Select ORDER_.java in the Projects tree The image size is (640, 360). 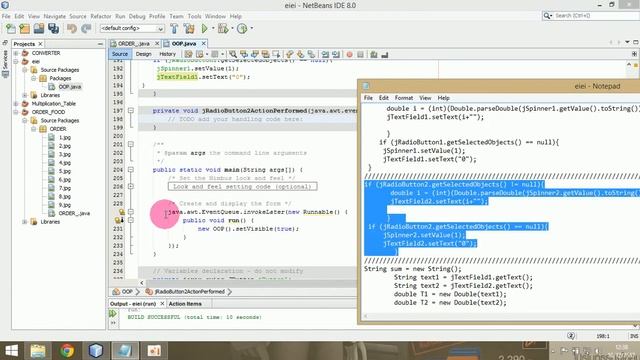(x=74, y=213)
